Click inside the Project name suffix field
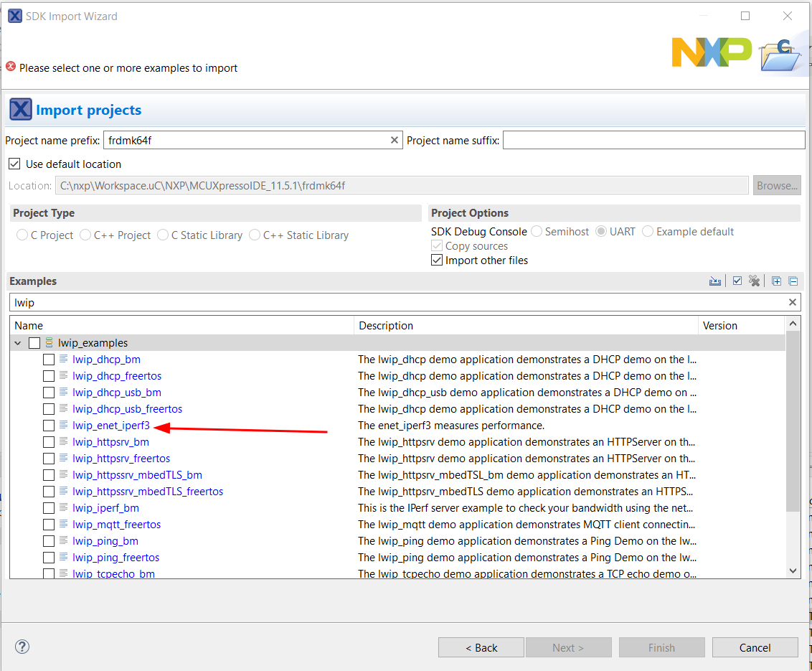This screenshot has height=671, width=812. tap(653, 139)
